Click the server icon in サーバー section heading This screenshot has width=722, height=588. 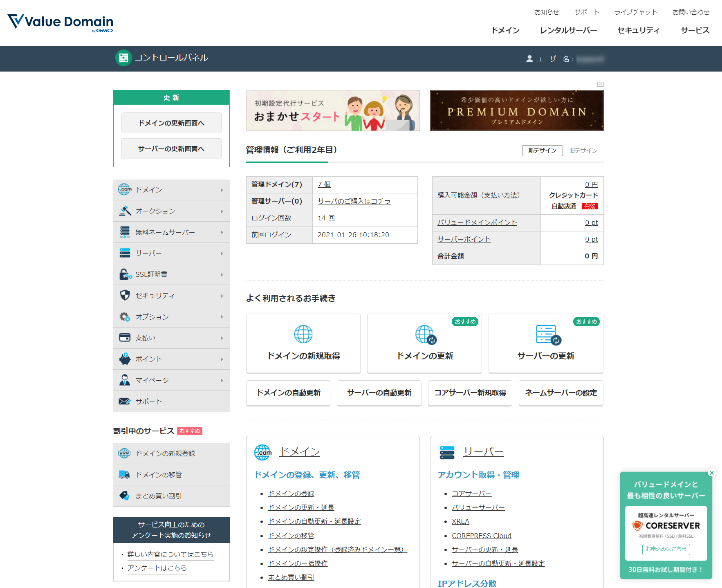click(x=447, y=452)
